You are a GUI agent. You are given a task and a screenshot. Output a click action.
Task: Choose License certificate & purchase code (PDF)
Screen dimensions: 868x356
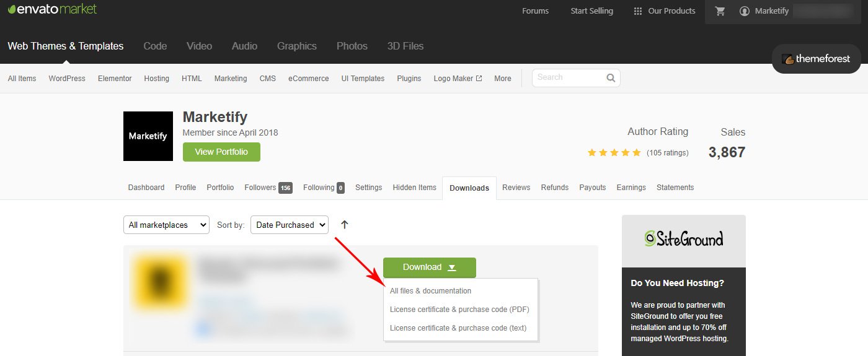[x=459, y=310]
